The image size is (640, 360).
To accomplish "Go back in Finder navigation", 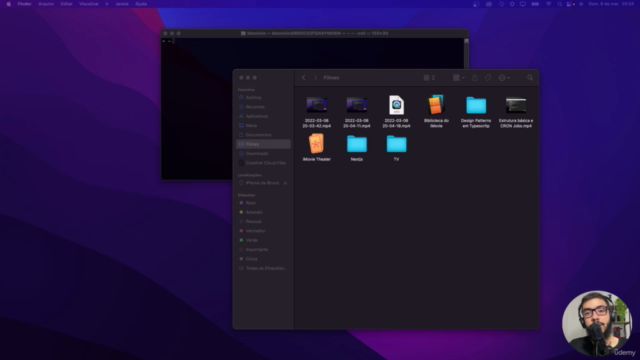I will tap(304, 78).
